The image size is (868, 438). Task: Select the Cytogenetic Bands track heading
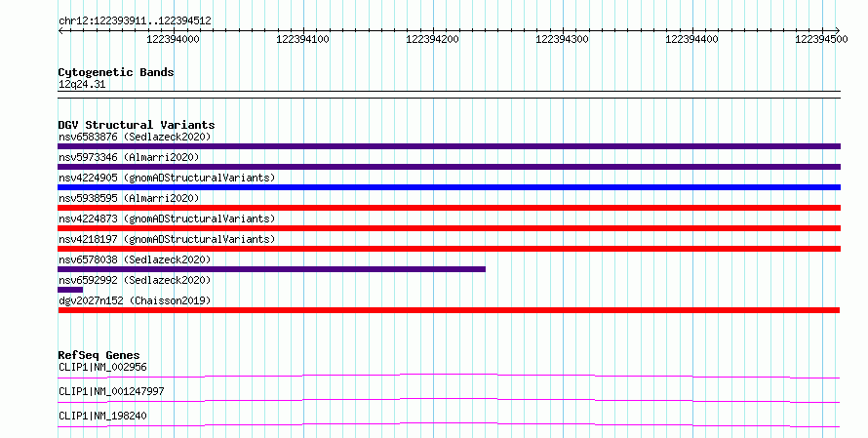pyautogui.click(x=116, y=72)
